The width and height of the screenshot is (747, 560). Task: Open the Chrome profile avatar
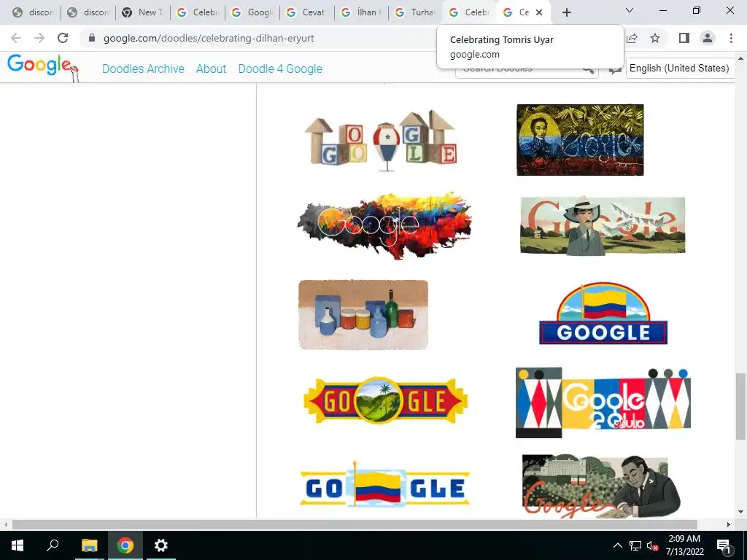click(708, 38)
